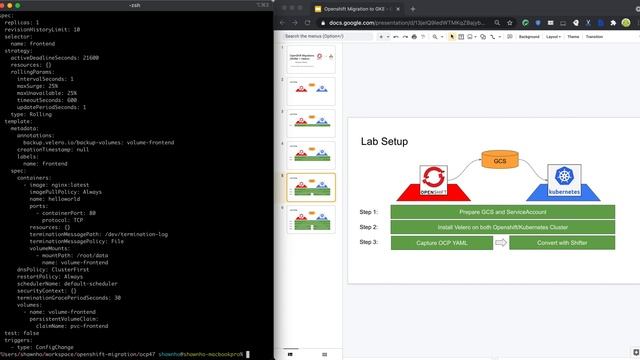Open a new Chrome tab

[413, 9]
